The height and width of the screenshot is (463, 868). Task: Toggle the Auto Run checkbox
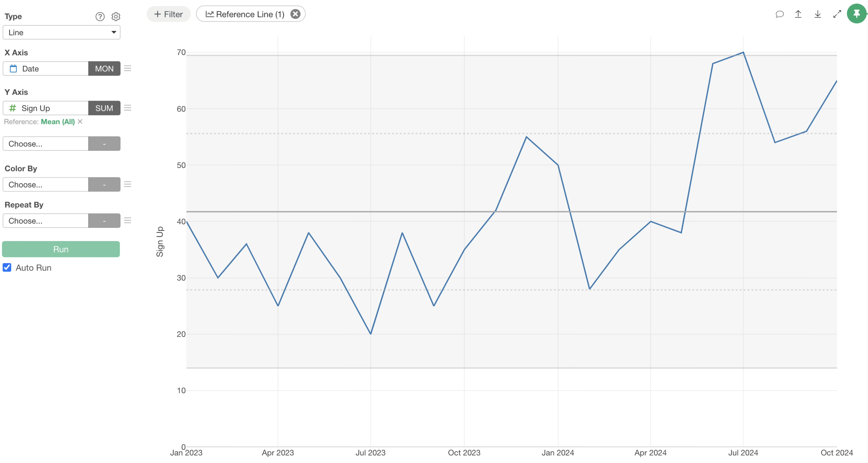[x=7, y=267]
